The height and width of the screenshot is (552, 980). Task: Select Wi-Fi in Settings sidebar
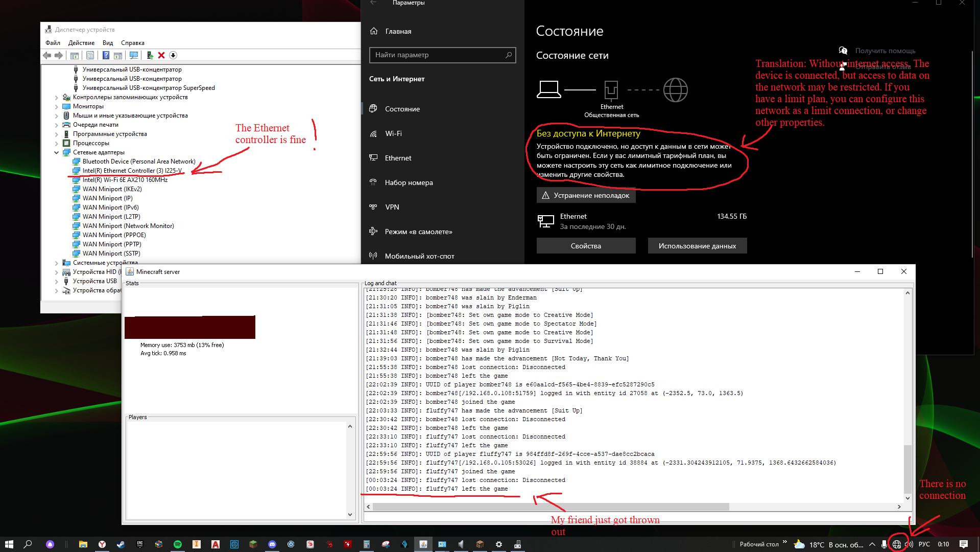point(442,133)
